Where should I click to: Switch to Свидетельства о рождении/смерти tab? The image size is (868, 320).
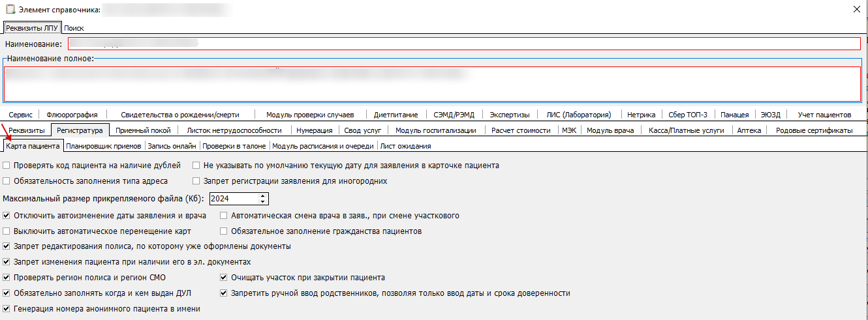coord(180,115)
